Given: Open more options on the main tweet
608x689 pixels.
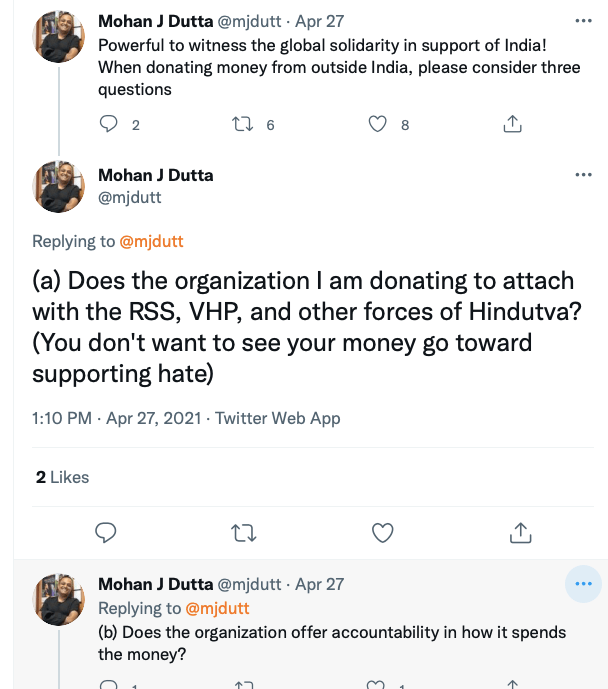Looking at the screenshot, I should [x=584, y=175].
